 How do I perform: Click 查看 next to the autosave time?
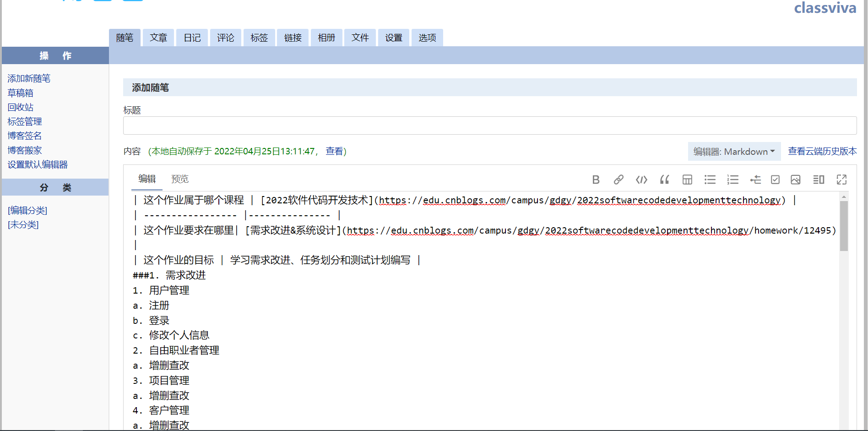[334, 151]
